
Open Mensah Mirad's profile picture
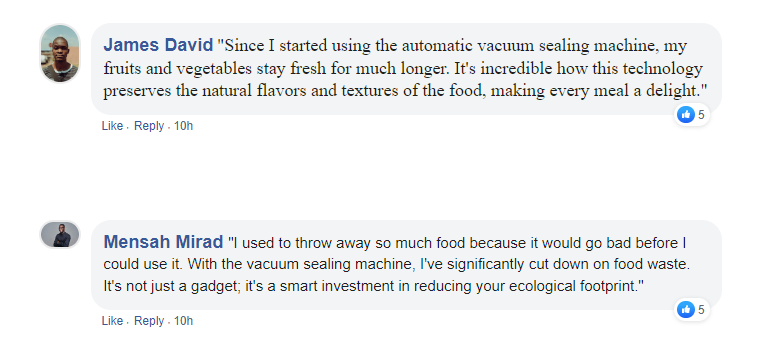[x=60, y=234]
